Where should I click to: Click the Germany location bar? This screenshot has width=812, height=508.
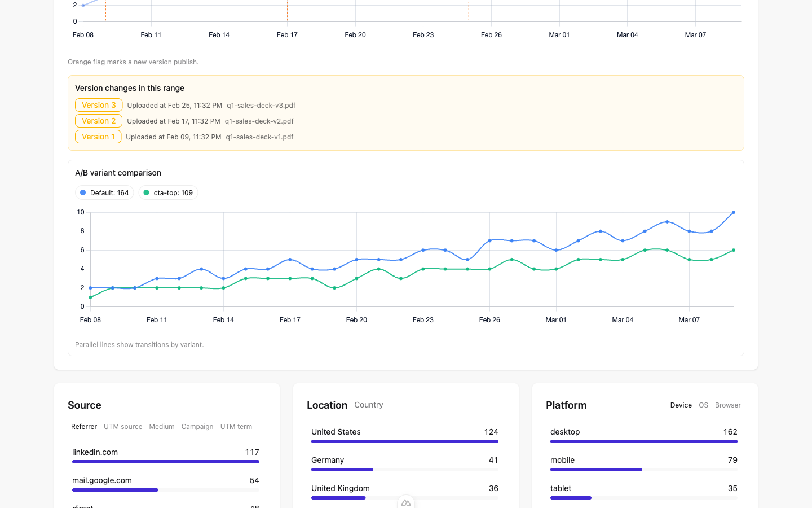[342, 470]
